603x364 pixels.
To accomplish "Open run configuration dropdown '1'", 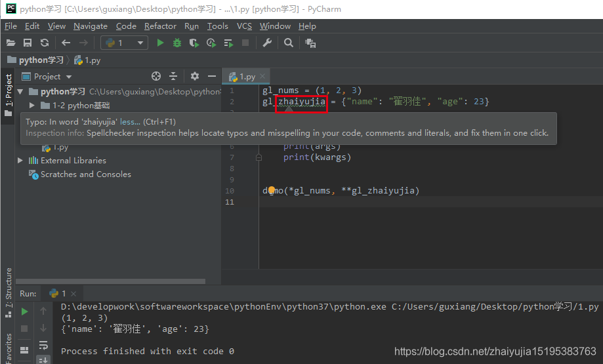I will point(125,43).
